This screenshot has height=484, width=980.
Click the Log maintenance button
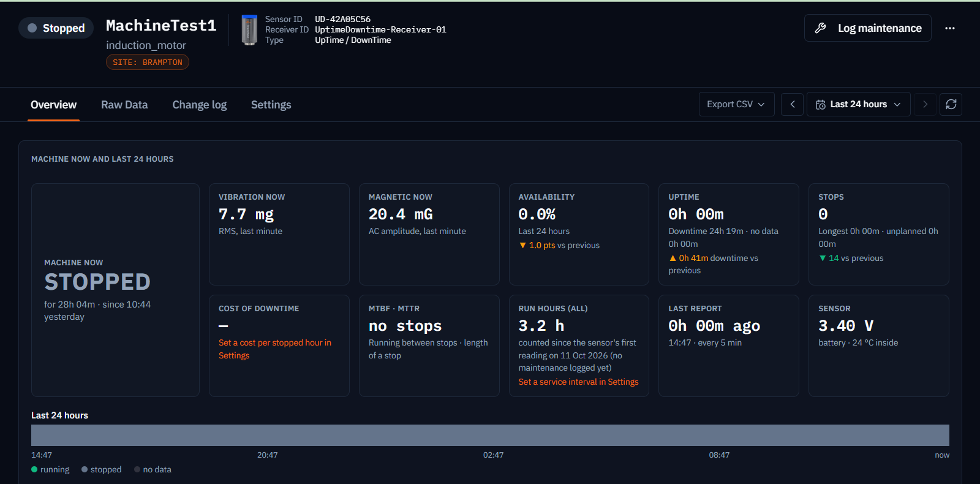(867, 28)
